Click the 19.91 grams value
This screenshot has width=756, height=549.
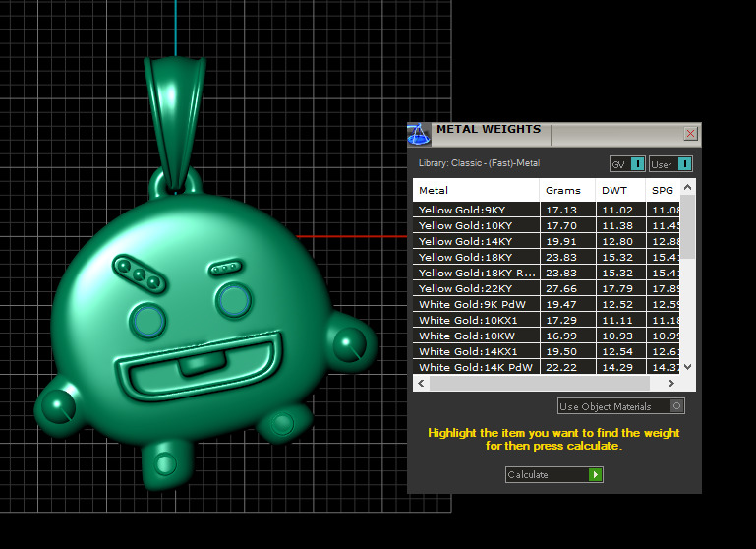(561, 241)
